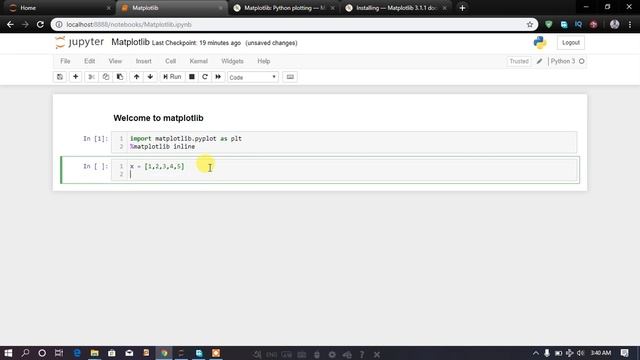Screen dimensions: 640x360
Task: Open the Help menu
Action: (x=263, y=61)
